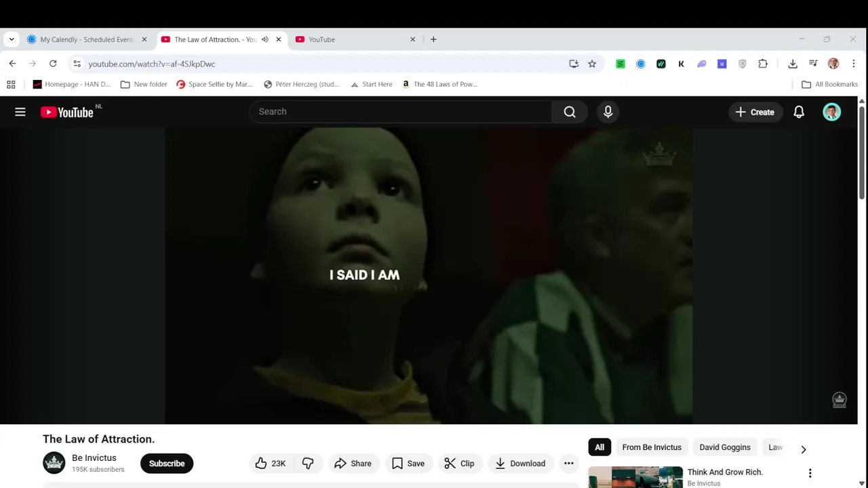Open The 48 Laws of Power bookmark

click(x=439, y=85)
